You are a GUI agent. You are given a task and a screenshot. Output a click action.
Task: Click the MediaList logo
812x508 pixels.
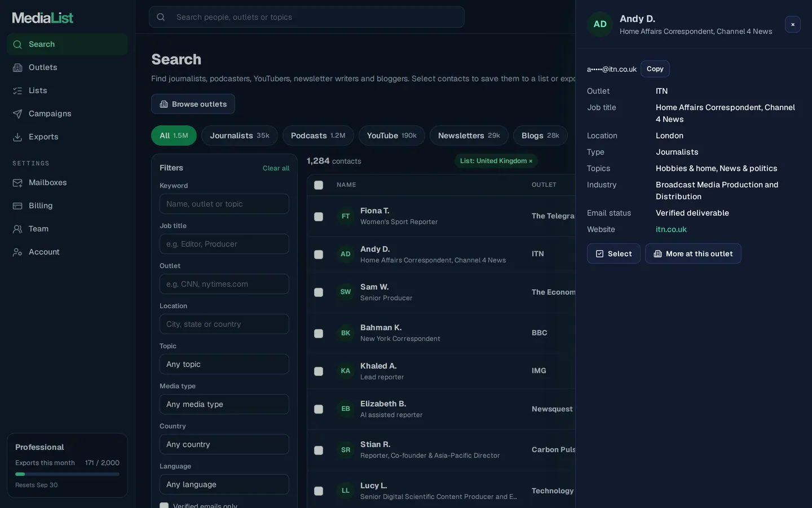pos(43,18)
